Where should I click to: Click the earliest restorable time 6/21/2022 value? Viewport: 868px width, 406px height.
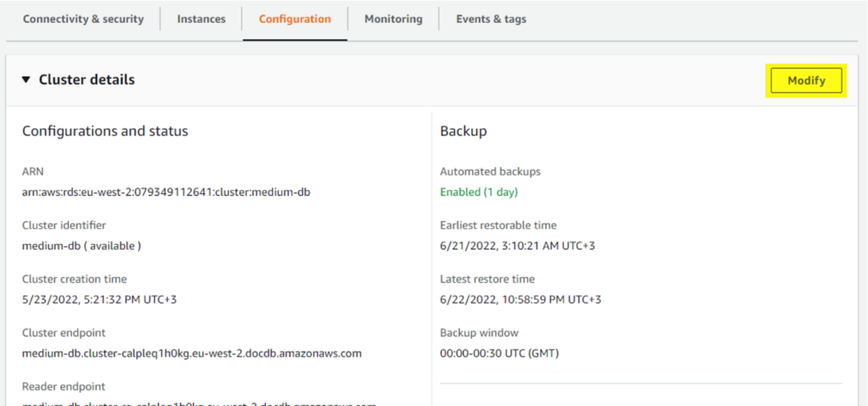click(x=518, y=246)
